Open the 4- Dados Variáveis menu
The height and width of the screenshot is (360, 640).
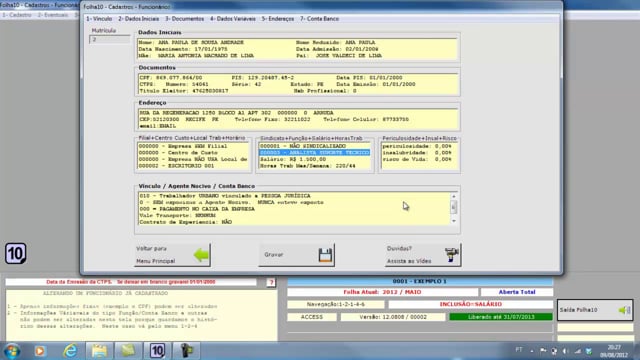pos(233,19)
